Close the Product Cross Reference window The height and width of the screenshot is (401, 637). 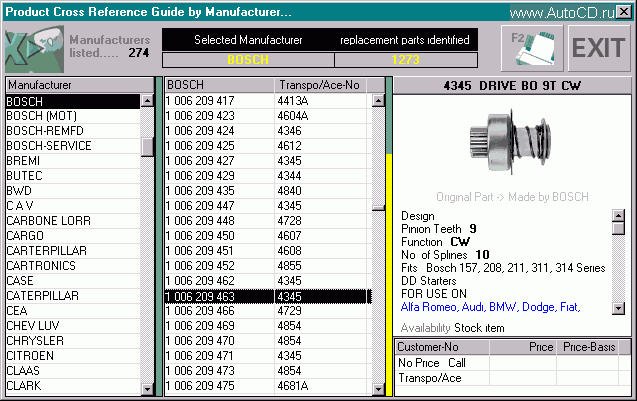(x=623, y=12)
